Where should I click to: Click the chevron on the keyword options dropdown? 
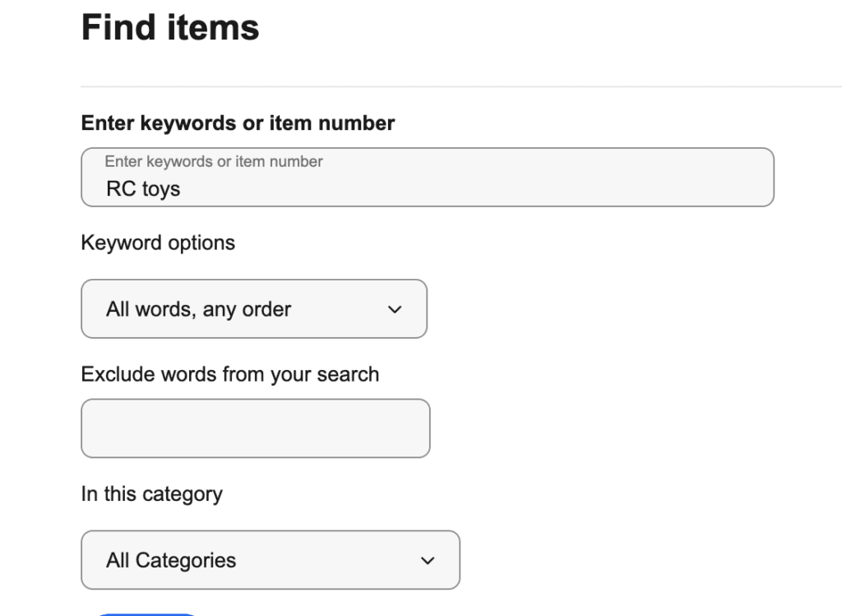click(x=395, y=309)
